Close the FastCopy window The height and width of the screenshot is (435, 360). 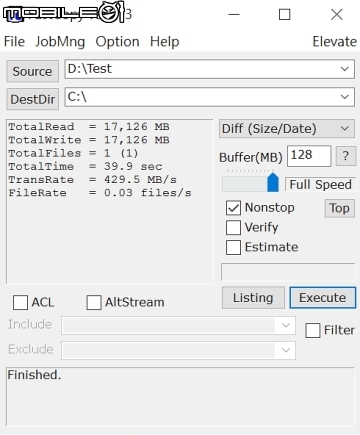click(x=337, y=14)
